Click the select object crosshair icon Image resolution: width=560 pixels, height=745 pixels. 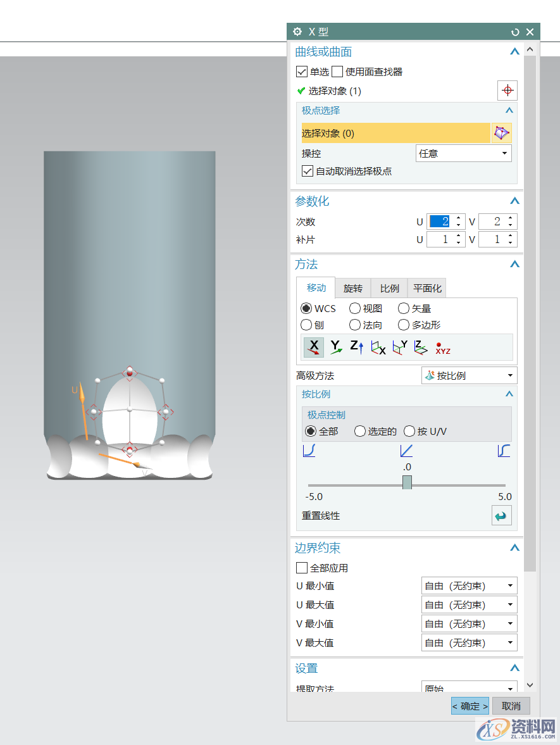click(x=507, y=91)
